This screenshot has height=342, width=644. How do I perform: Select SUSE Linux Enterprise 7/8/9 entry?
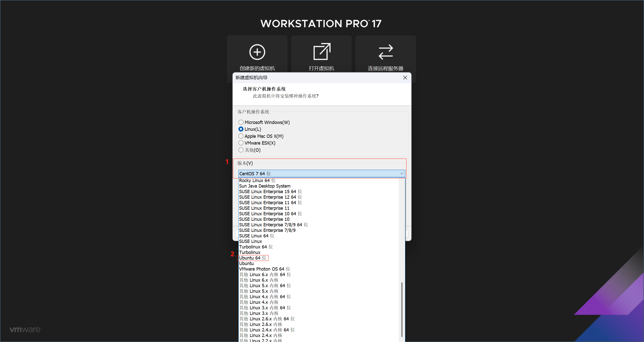click(318, 230)
